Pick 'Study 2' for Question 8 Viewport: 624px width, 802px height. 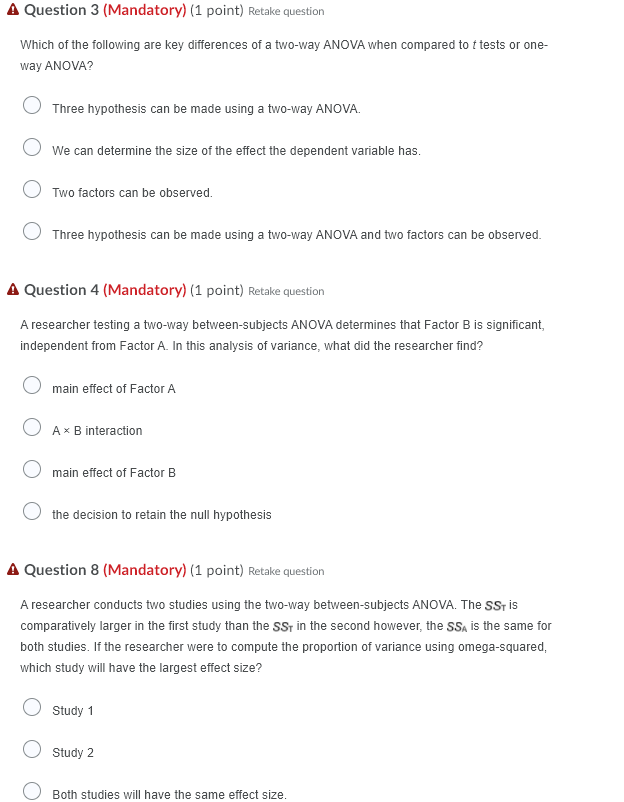[31, 748]
